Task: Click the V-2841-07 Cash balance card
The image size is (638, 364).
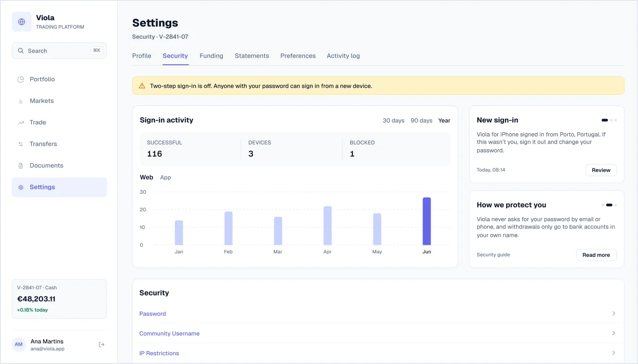Action: tap(59, 299)
